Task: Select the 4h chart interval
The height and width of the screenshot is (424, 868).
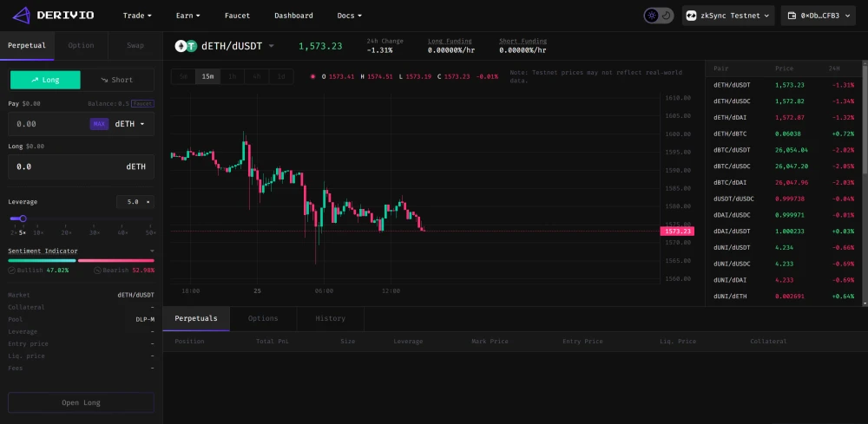Action: coord(257,76)
